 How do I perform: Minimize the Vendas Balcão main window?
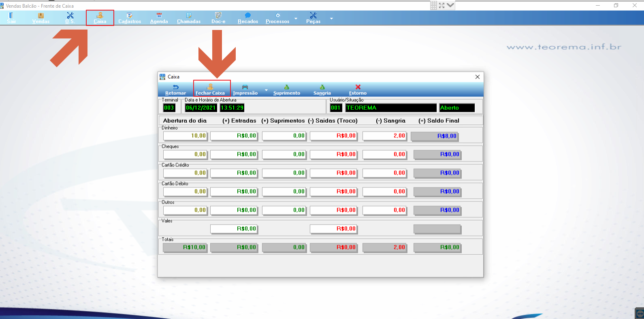coord(598,5)
